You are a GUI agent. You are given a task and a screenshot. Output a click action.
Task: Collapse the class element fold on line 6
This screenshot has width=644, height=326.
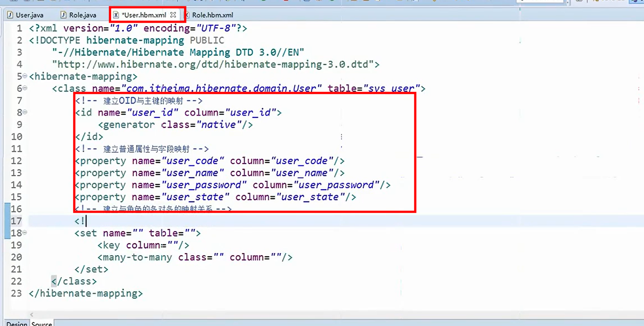coord(25,88)
